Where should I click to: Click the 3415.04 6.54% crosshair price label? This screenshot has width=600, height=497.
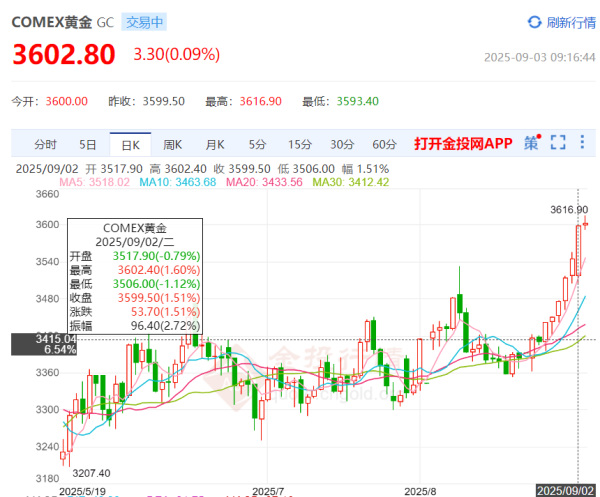tap(44, 344)
